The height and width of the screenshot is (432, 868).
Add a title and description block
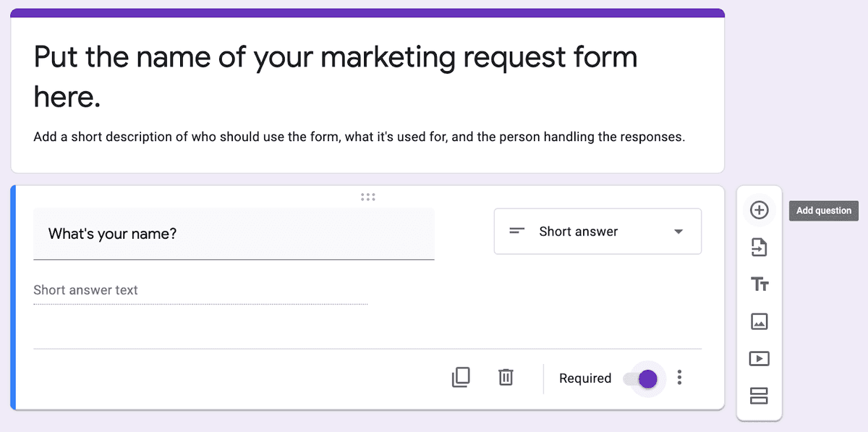click(759, 284)
